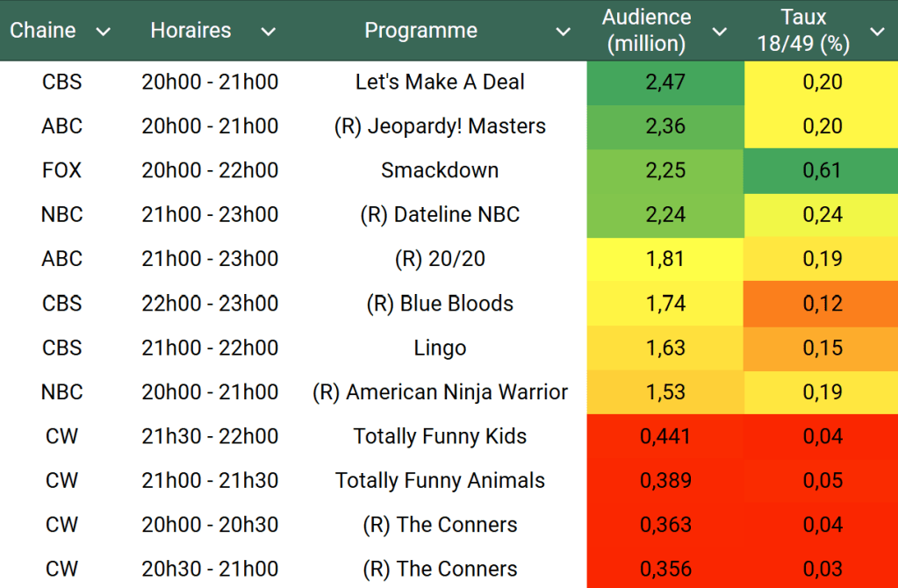Click the Chaine header label
This screenshot has width=898, height=588.
(x=43, y=31)
